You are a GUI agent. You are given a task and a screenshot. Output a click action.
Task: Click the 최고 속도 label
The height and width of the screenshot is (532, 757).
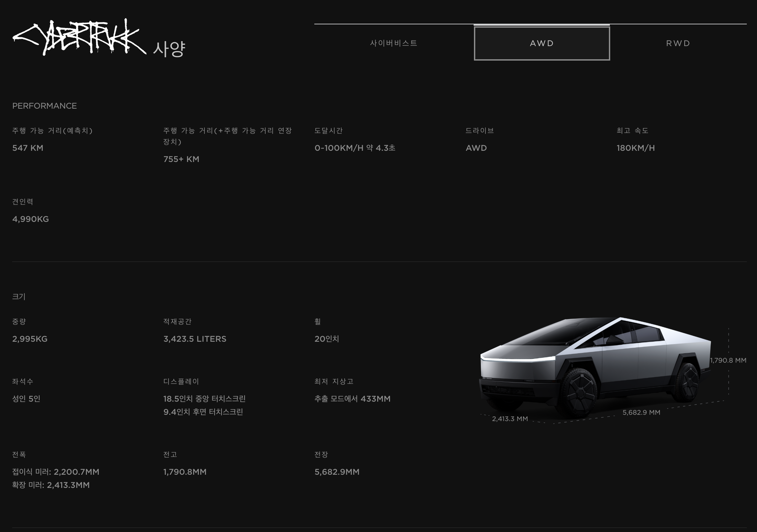tap(632, 131)
